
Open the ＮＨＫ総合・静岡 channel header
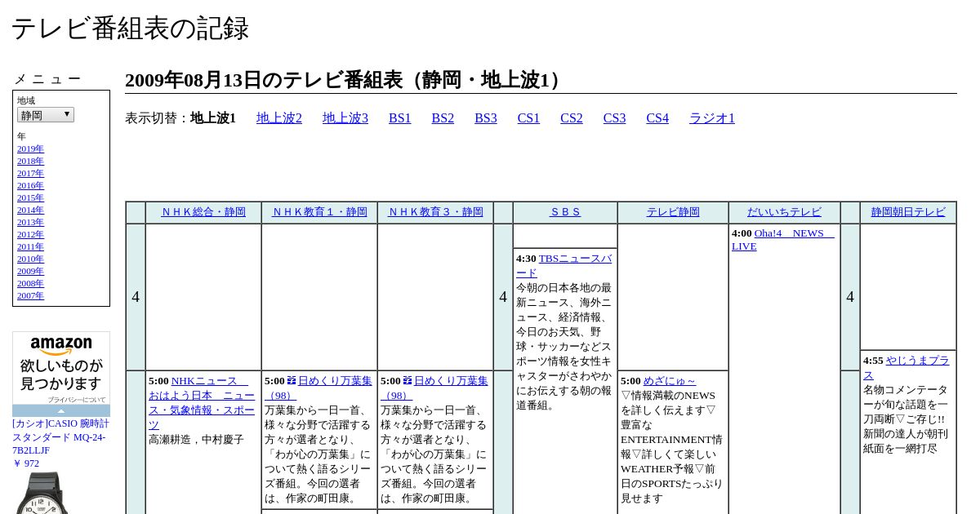click(x=203, y=212)
